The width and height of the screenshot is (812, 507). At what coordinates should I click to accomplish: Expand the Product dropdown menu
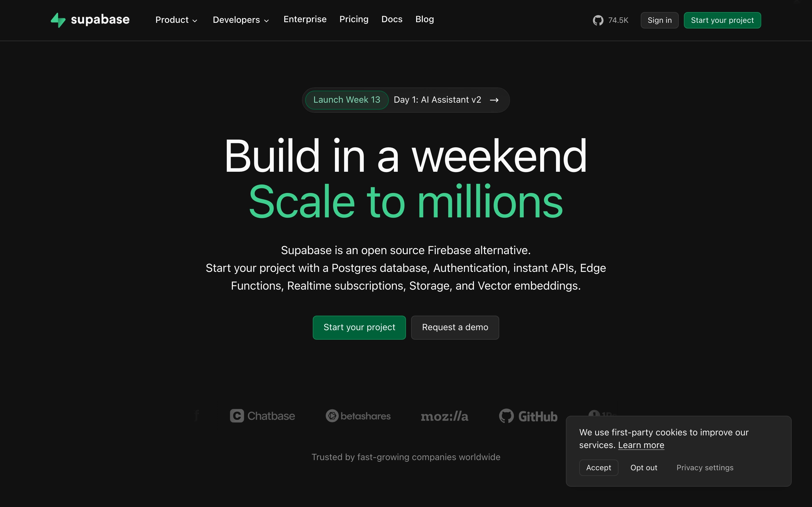(x=172, y=20)
